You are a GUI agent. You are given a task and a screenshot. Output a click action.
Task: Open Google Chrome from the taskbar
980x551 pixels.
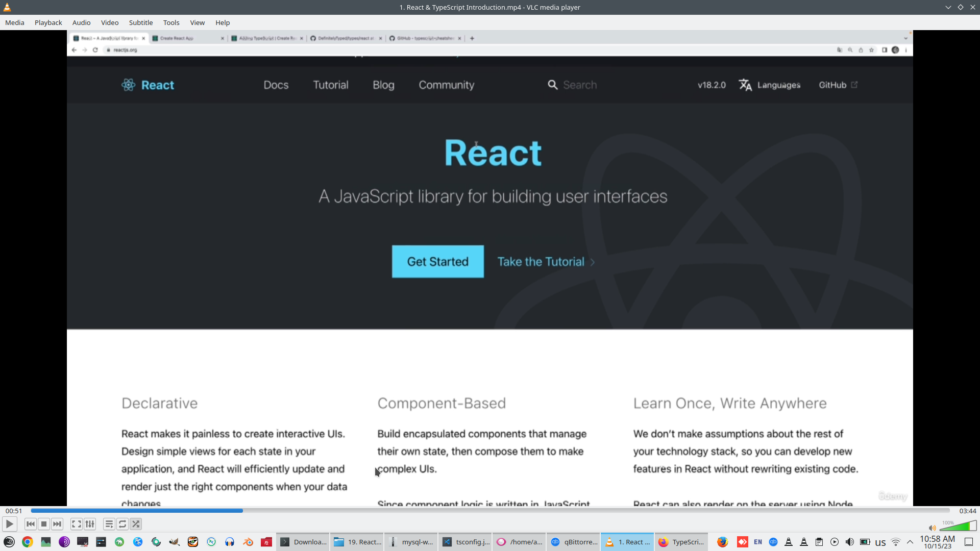28,542
